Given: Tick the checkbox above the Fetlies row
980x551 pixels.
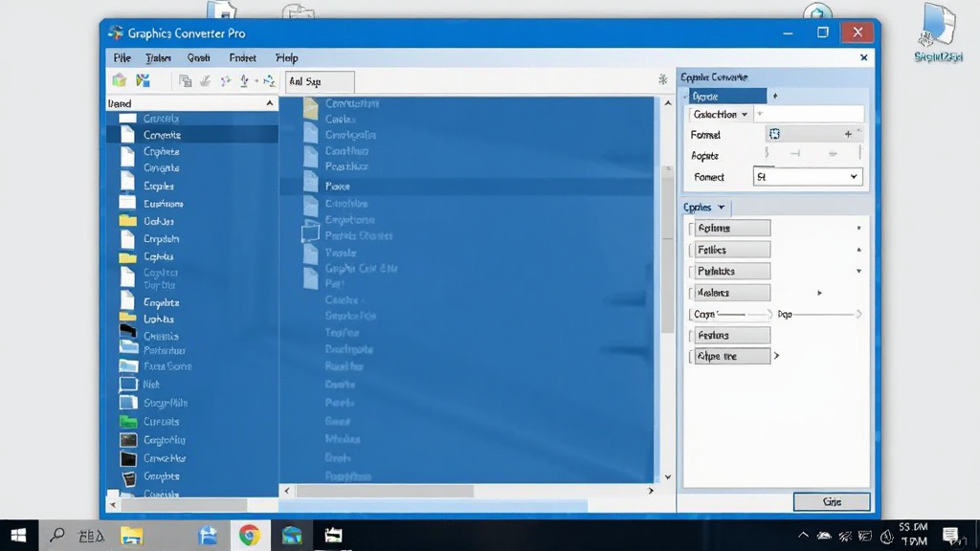Looking at the screenshot, I should (691, 229).
